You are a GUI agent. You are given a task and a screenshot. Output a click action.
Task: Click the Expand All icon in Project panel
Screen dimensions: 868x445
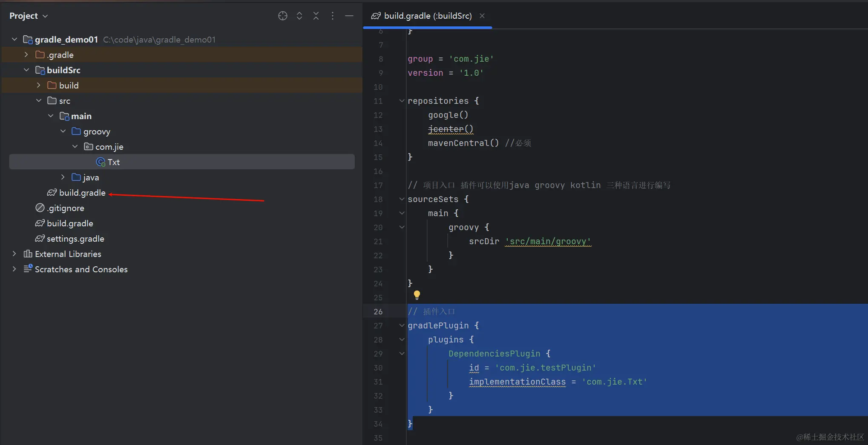(x=299, y=16)
